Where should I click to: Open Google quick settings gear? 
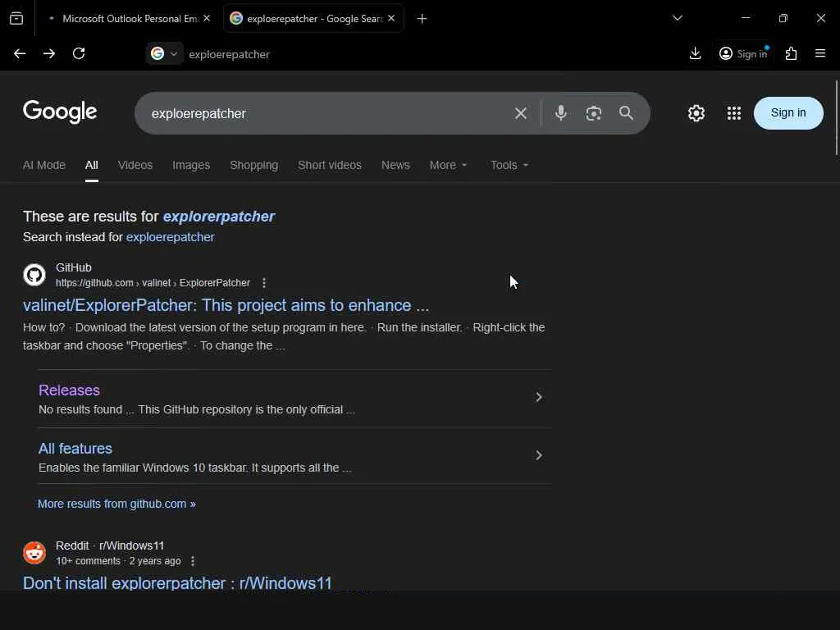click(696, 113)
